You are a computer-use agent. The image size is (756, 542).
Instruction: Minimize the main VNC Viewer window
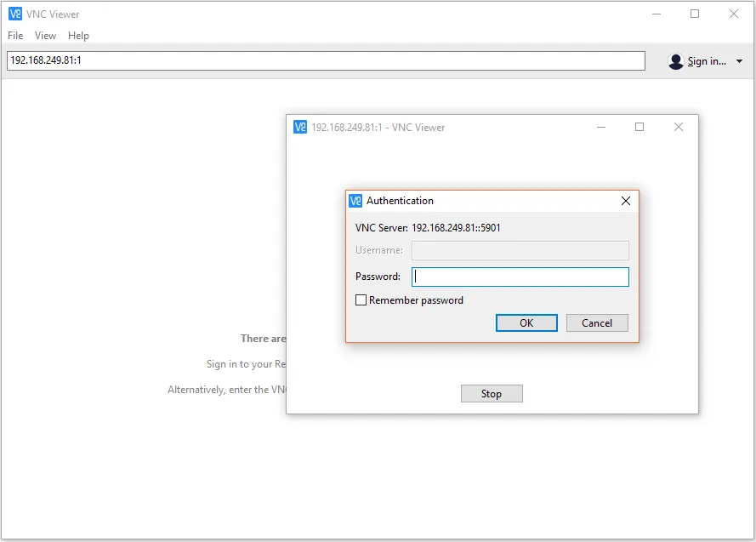click(657, 14)
